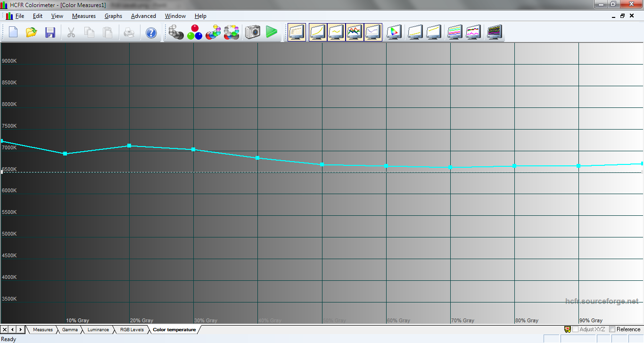
Task: Open the Edit menu
Action: (38, 16)
